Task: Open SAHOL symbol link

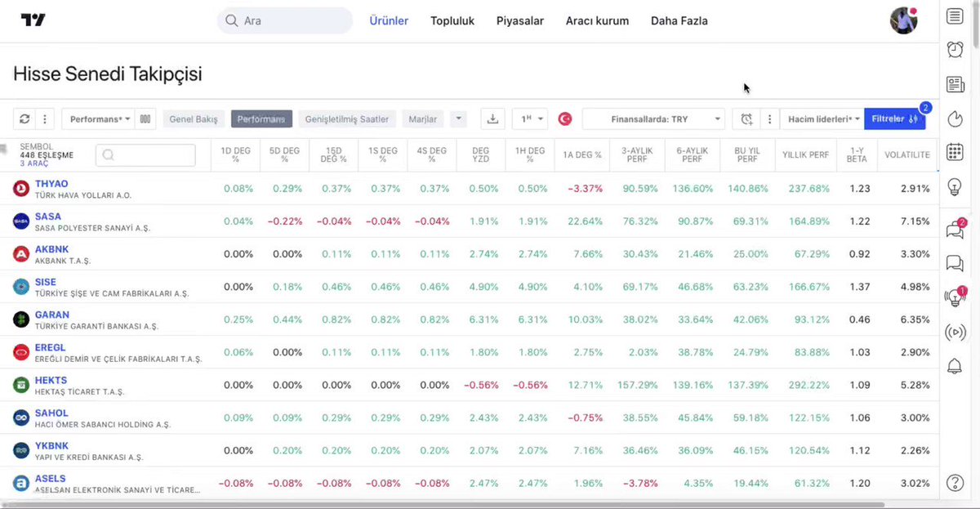Action: [x=51, y=413]
